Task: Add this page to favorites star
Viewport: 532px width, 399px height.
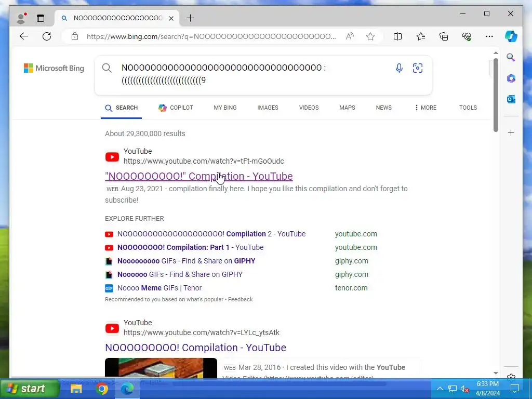Action: [370, 36]
